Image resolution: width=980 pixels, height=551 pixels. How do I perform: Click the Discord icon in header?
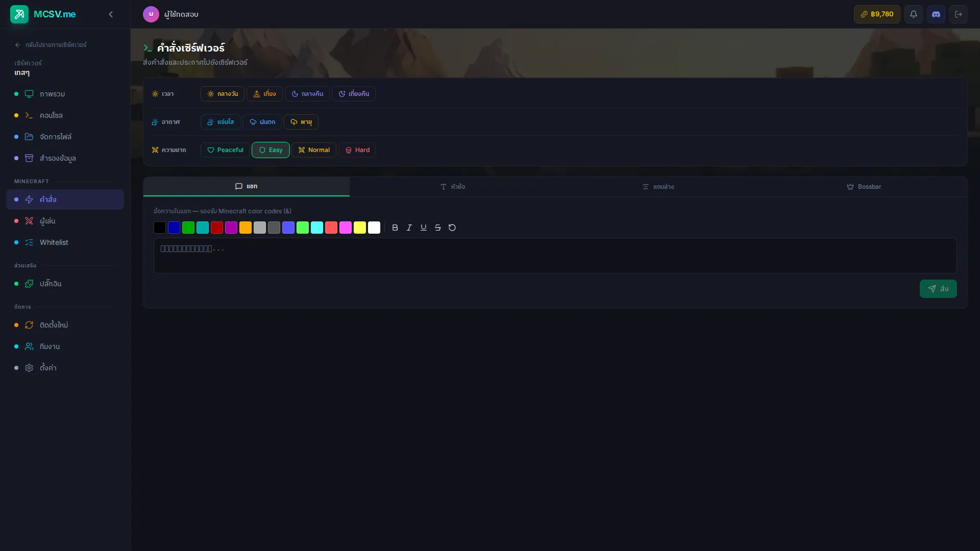pyautogui.click(x=936, y=14)
